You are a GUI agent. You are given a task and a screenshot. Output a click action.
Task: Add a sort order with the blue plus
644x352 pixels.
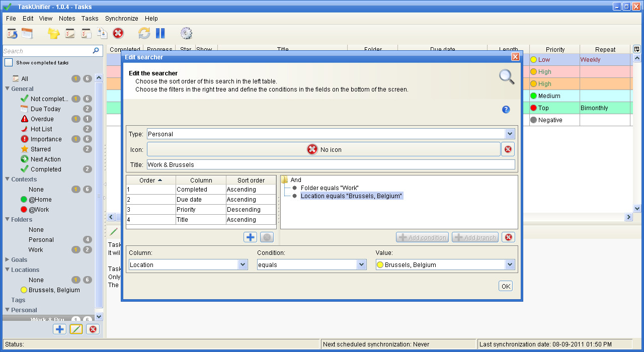coord(250,237)
